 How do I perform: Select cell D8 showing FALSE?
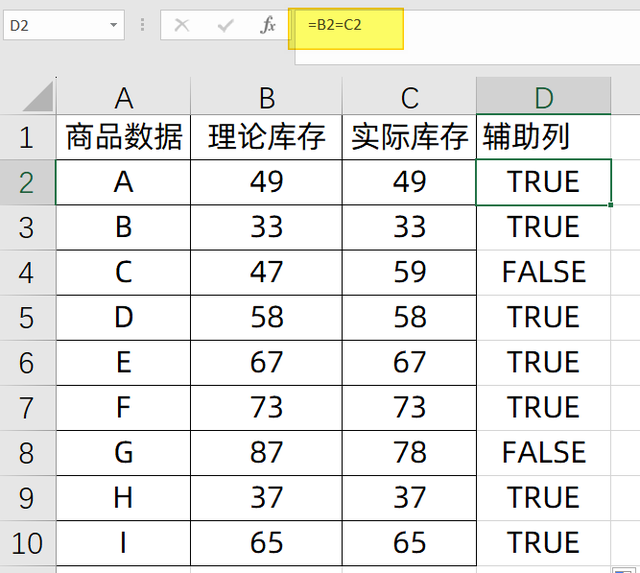[x=544, y=453]
